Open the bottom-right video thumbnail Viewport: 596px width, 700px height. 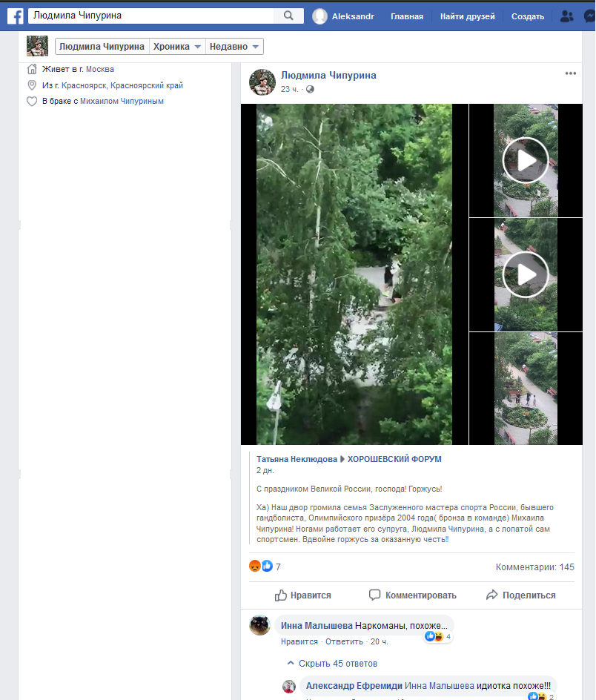tap(525, 388)
